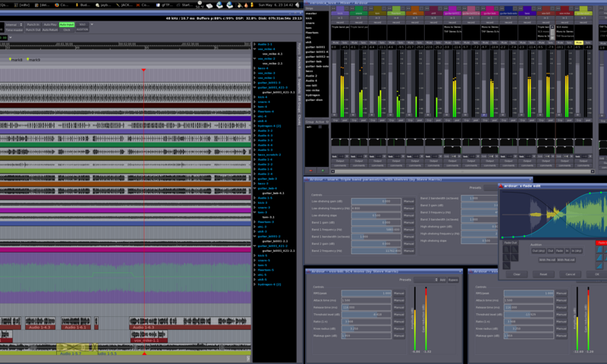The image size is (607, 364).
Task: Open gFTP from the top taskbar
Action: tap(165, 5)
